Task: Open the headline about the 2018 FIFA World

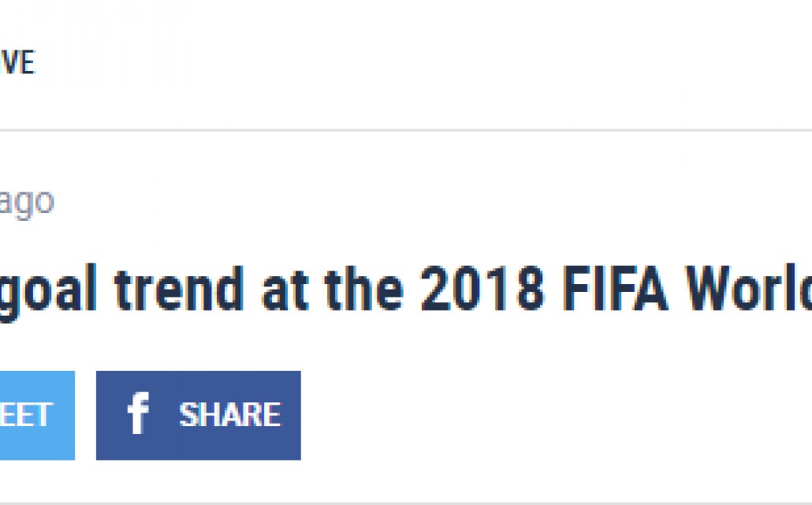Action: (x=406, y=289)
